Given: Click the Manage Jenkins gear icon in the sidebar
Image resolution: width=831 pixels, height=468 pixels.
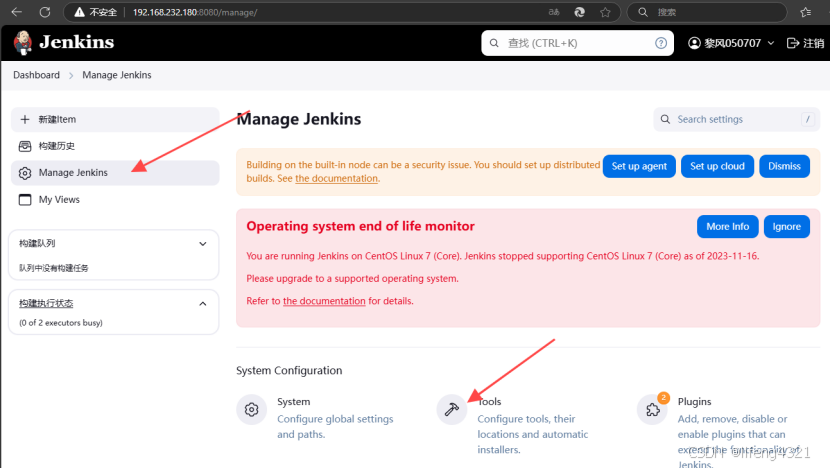Looking at the screenshot, I should 25,173.
